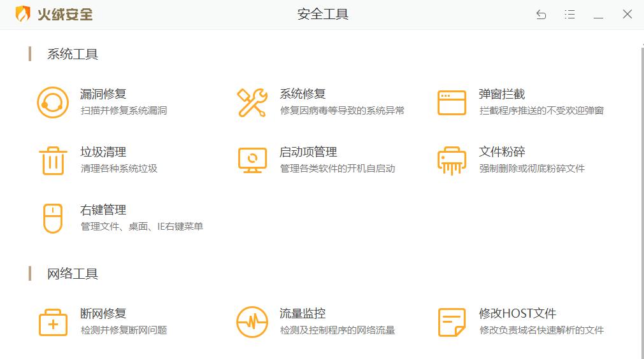Select the 垃圾清理 title text
644x359 pixels.
[103, 151]
